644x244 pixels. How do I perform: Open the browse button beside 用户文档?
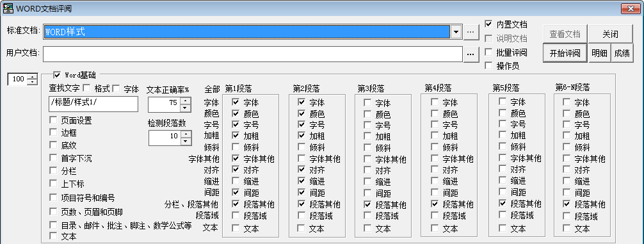(x=471, y=54)
